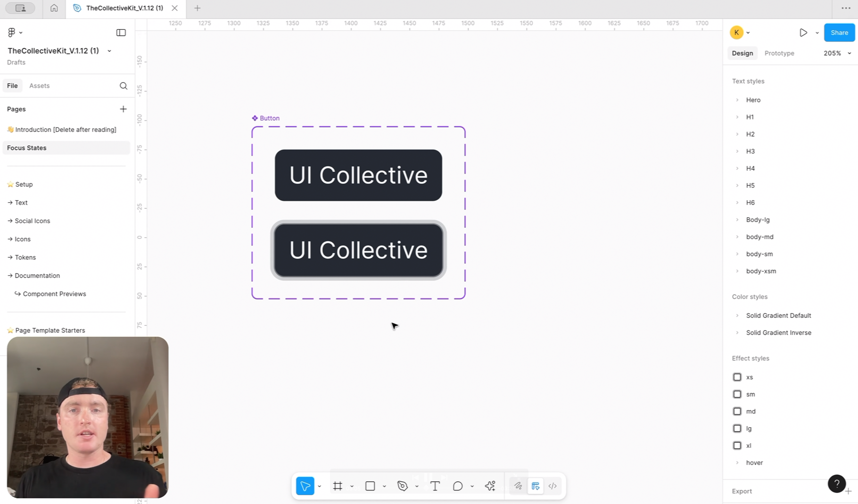Click the body-xsm text style
The image size is (858, 504).
coord(761,271)
